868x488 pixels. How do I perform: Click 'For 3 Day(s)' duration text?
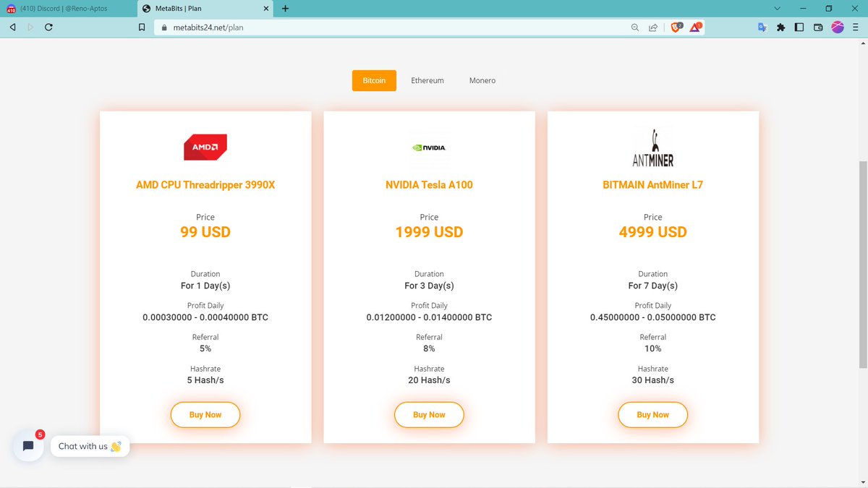tap(429, 286)
